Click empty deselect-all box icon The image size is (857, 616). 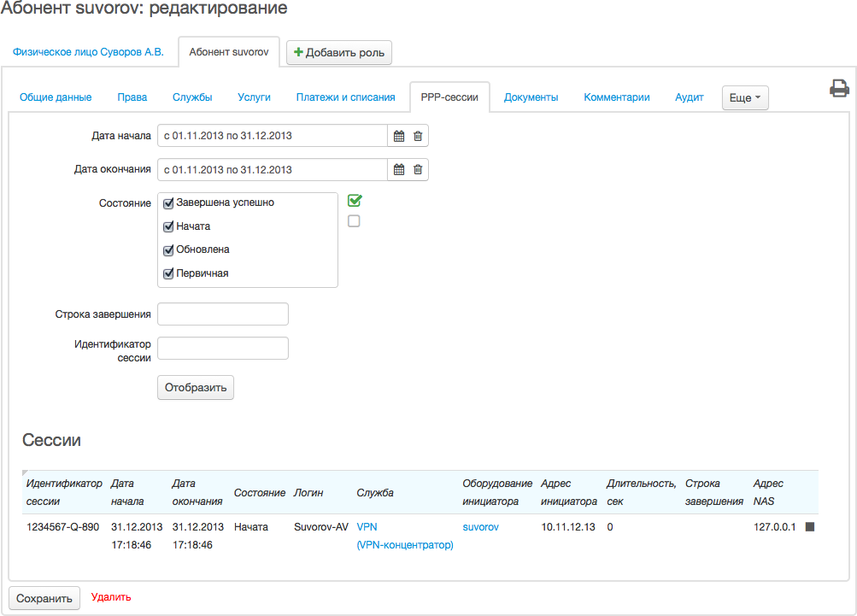(354, 221)
